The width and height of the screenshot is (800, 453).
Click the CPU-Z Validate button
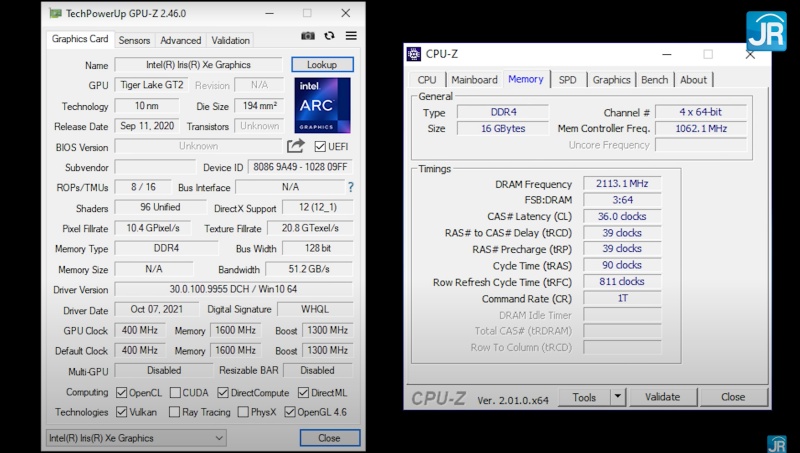(662, 396)
